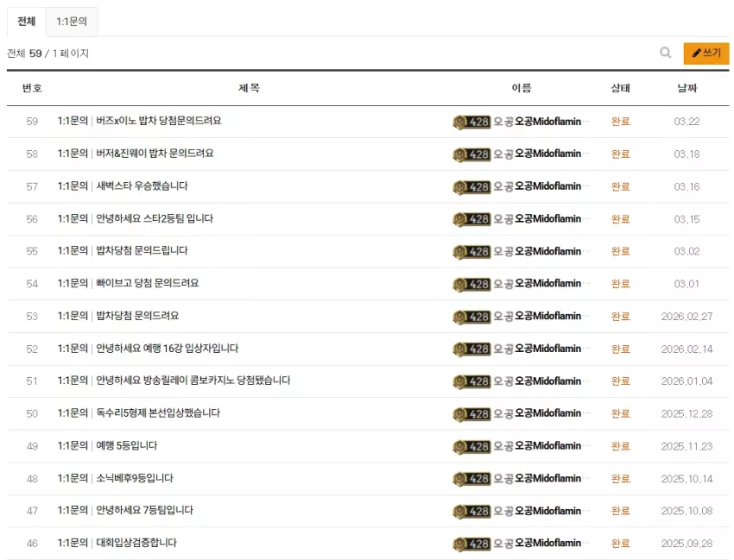Click the 428 level badge in row 46
Viewport: 734px width, 560px height.
(471, 544)
